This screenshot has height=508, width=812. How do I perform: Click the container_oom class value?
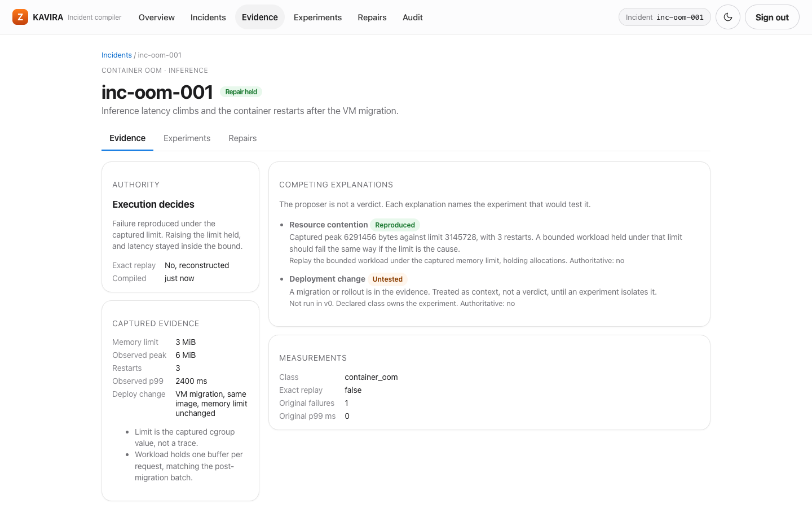coord(371,377)
